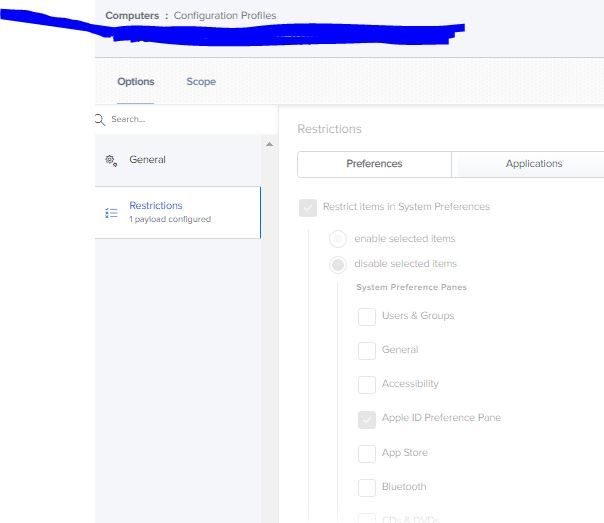Select the Restrictions payload in the sidebar

pos(178,212)
